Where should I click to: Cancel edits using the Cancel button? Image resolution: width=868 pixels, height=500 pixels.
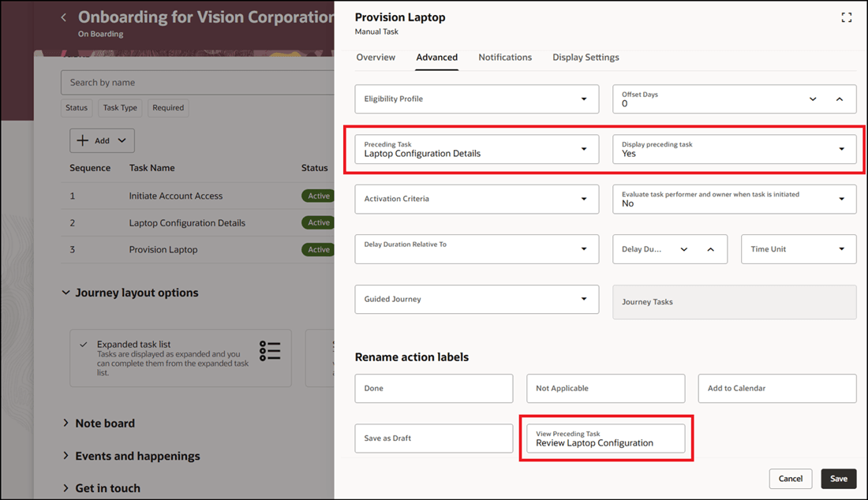(x=791, y=479)
